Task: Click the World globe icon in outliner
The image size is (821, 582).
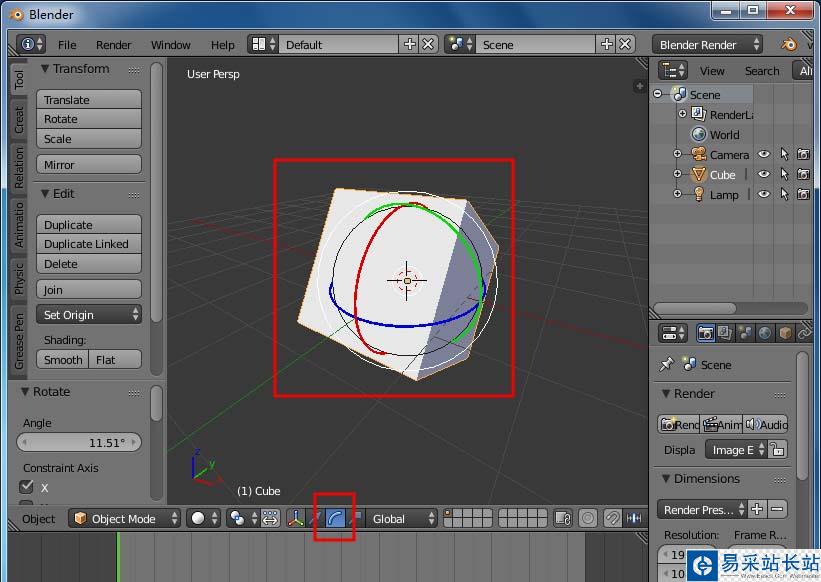Action: click(698, 135)
